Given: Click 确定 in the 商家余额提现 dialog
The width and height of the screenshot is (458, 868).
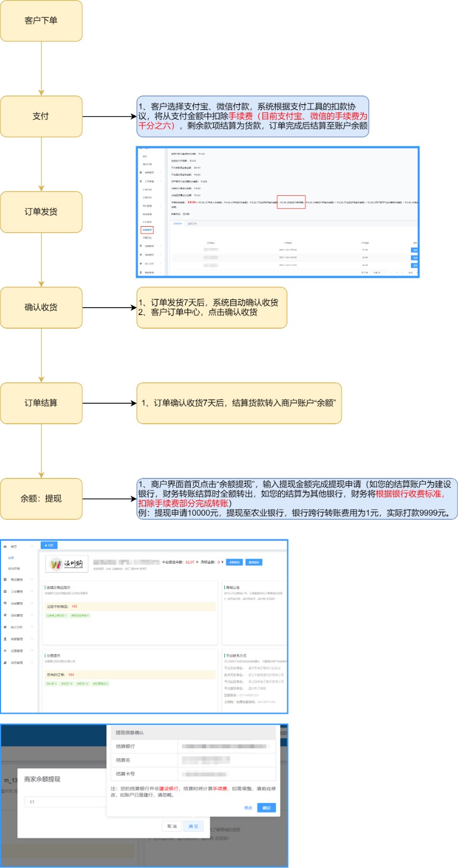Looking at the screenshot, I should tap(193, 826).
